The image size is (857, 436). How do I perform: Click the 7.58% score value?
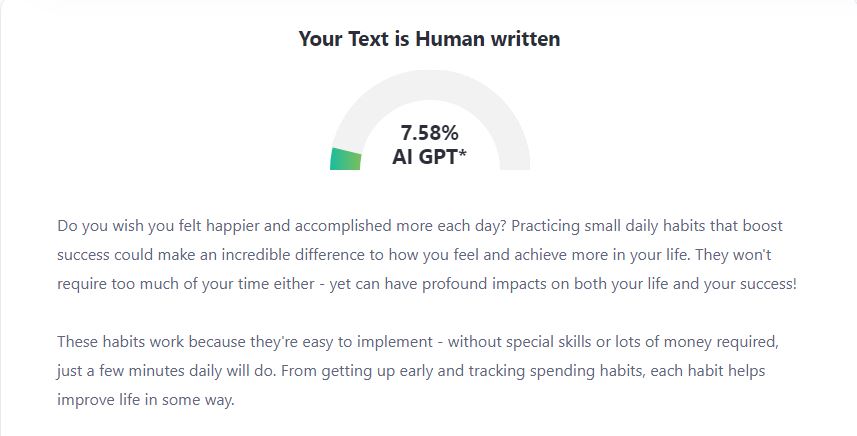(x=430, y=133)
